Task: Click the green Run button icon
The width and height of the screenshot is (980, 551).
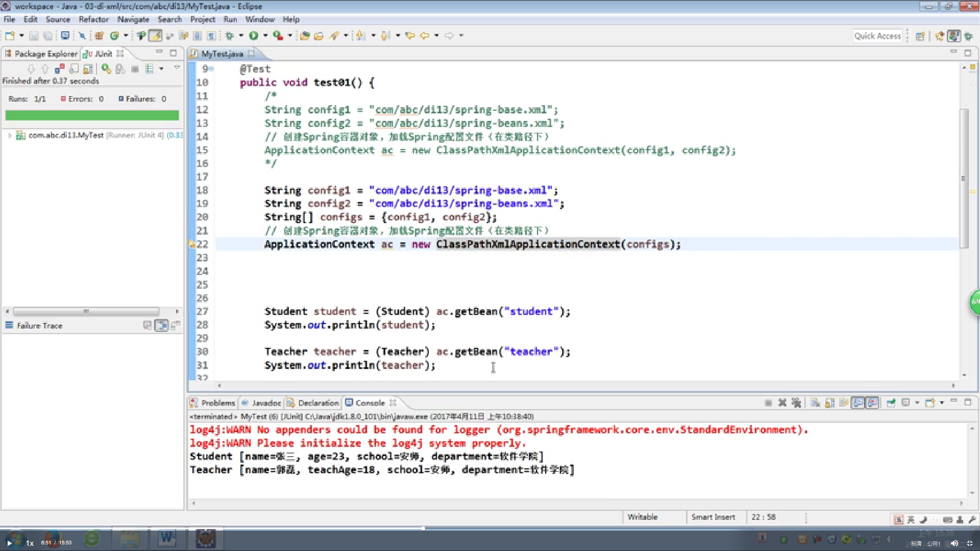Action: click(254, 36)
